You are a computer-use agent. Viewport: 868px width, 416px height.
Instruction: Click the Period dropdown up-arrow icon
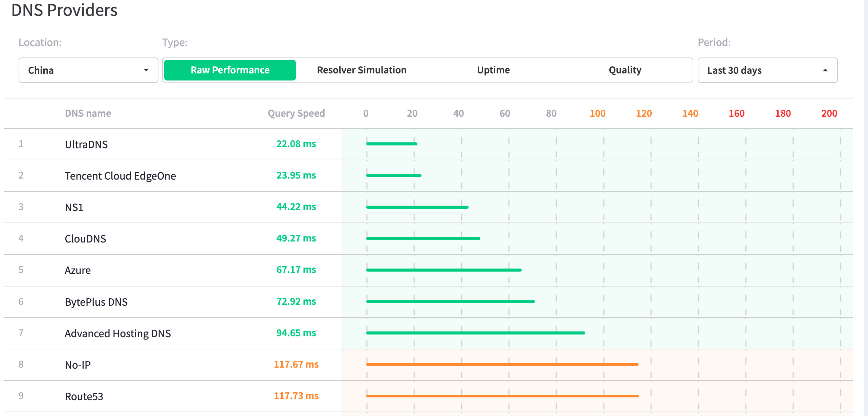click(825, 70)
